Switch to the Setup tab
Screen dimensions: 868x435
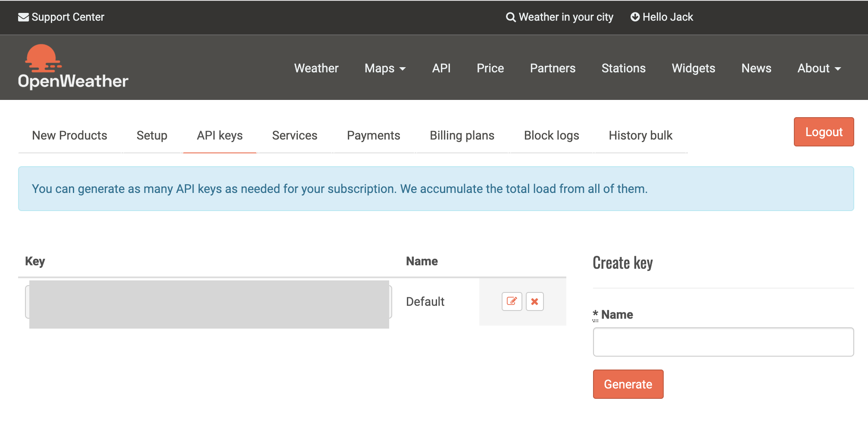click(x=152, y=135)
